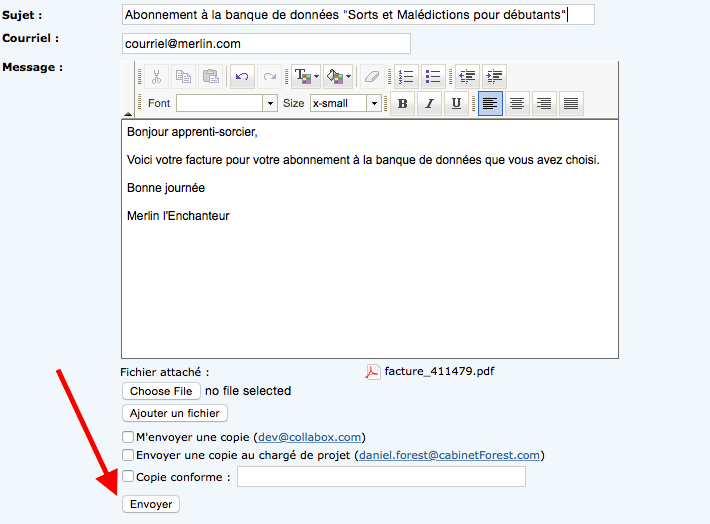Center the text alignment

(x=517, y=104)
